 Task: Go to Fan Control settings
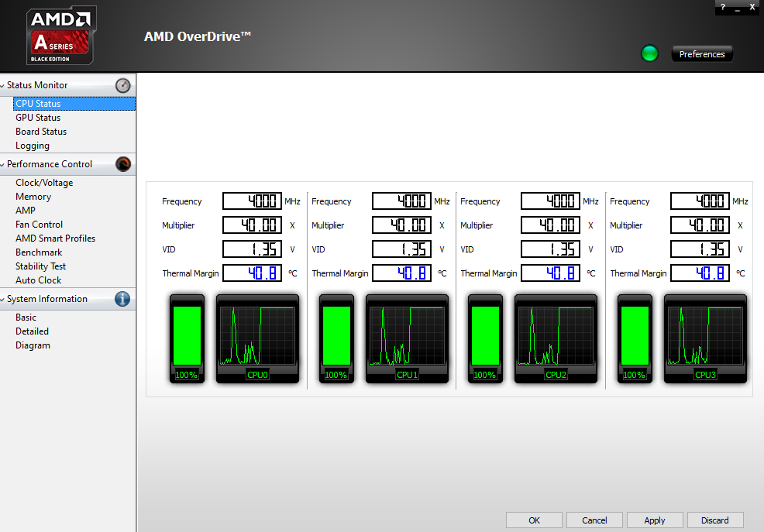point(40,225)
